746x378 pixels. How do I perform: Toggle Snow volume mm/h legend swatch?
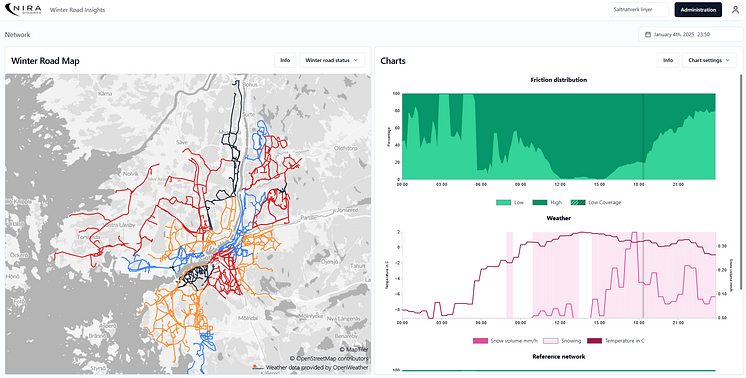click(481, 341)
